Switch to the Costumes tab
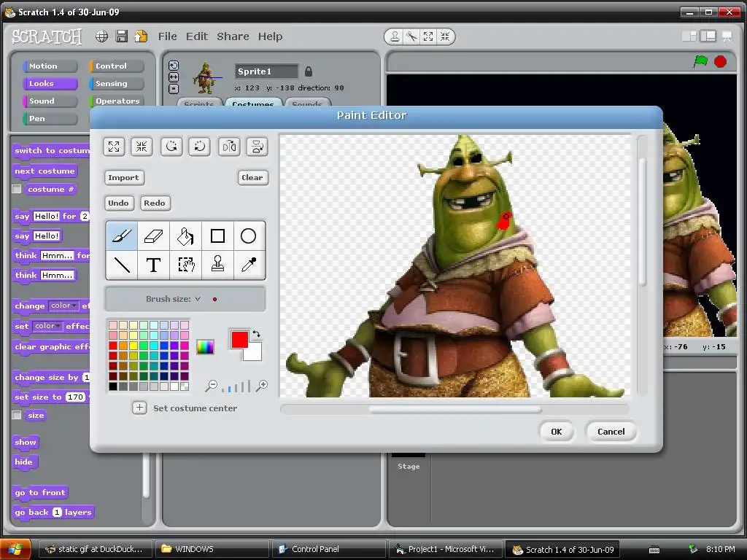 [x=253, y=103]
